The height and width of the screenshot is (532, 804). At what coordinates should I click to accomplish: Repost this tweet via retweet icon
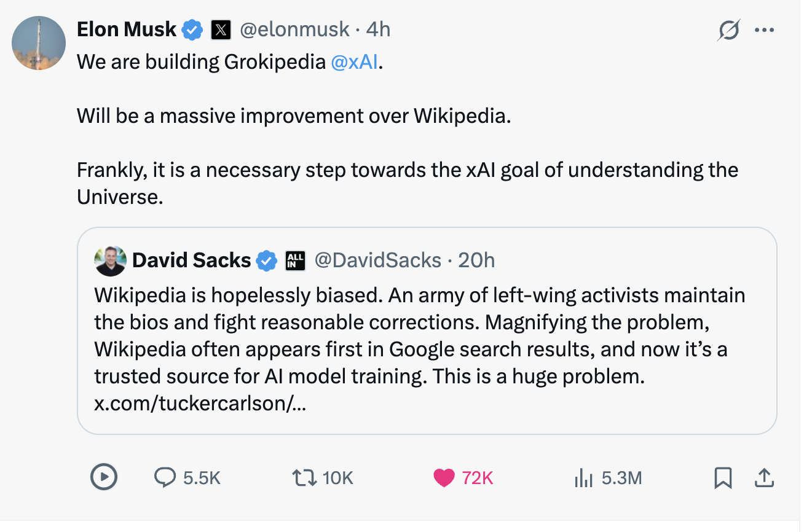coord(303,477)
